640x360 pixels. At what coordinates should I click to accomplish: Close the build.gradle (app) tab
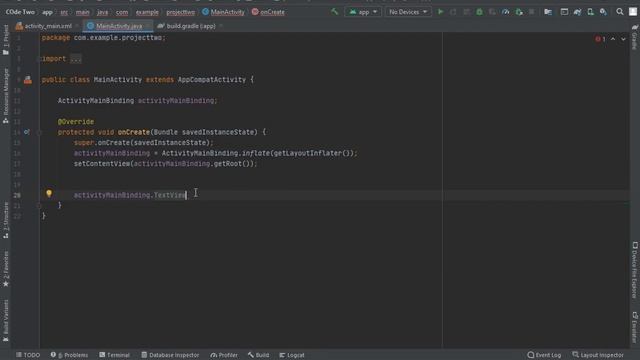[x=221, y=26]
